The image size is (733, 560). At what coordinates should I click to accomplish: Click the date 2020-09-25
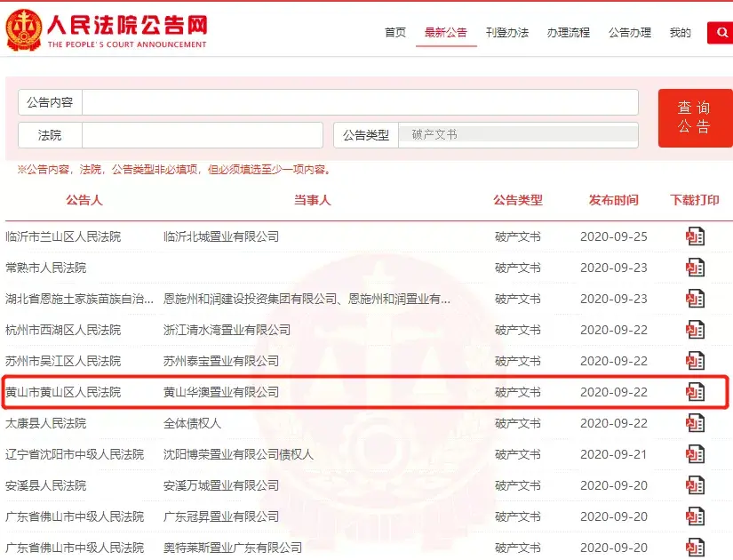click(x=614, y=236)
